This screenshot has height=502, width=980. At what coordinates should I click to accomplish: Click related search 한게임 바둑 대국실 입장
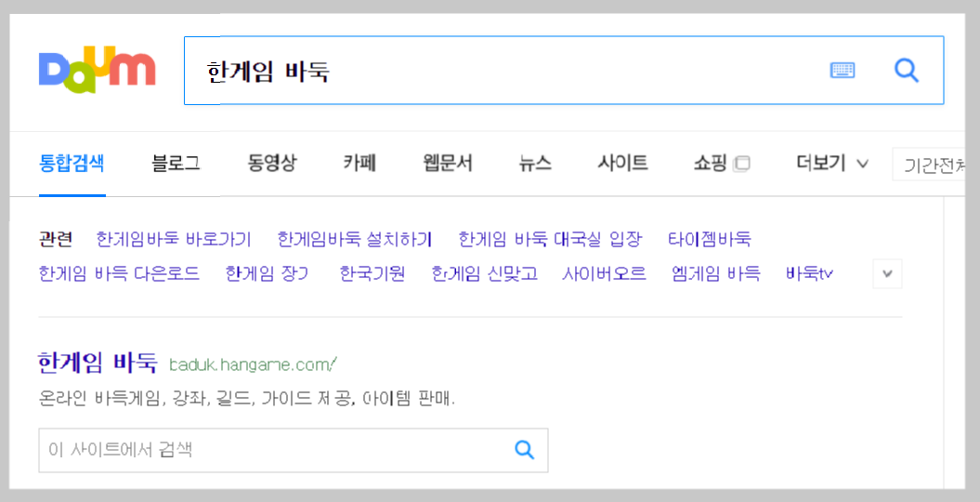[x=550, y=239]
